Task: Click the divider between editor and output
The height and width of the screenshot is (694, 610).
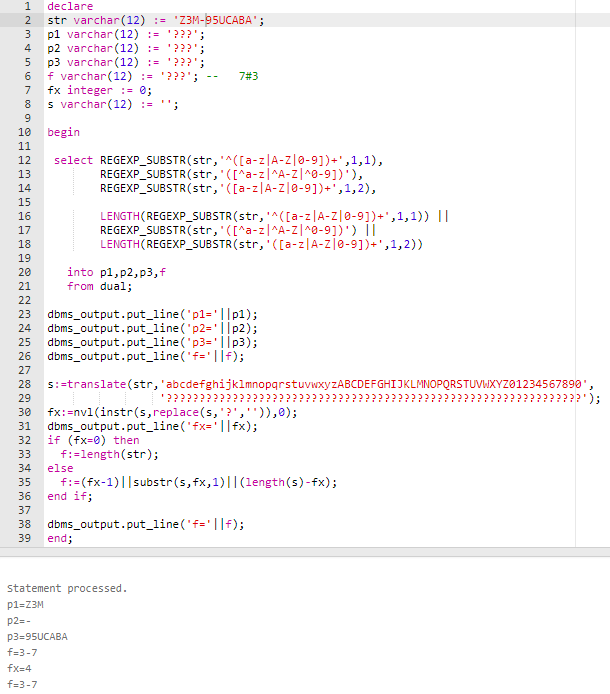Action: (x=305, y=551)
